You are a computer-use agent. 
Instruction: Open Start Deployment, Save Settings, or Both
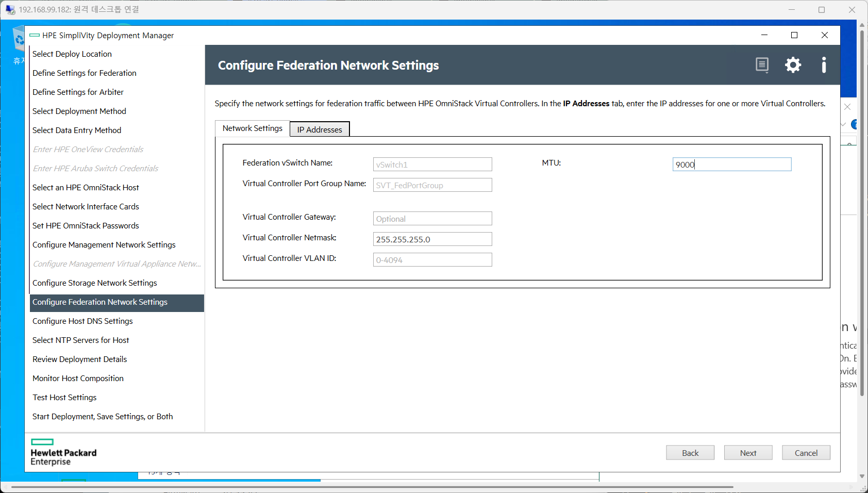[x=117, y=417]
